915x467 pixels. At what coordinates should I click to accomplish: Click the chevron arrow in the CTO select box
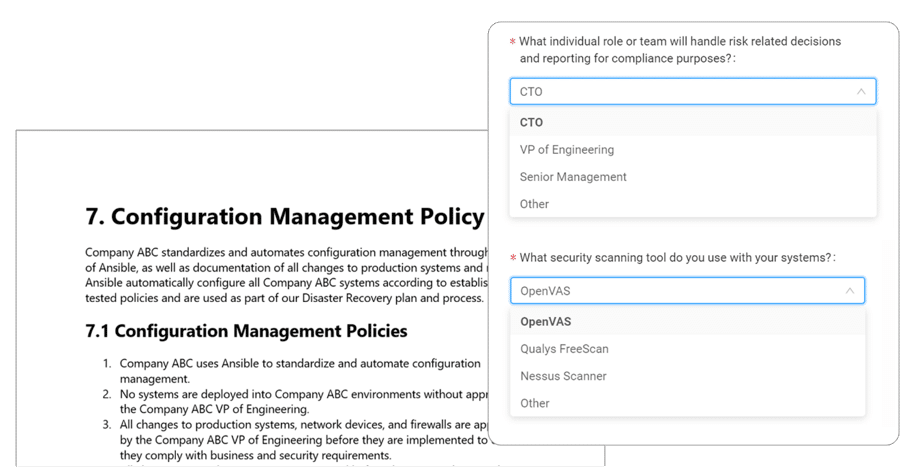pos(861,92)
